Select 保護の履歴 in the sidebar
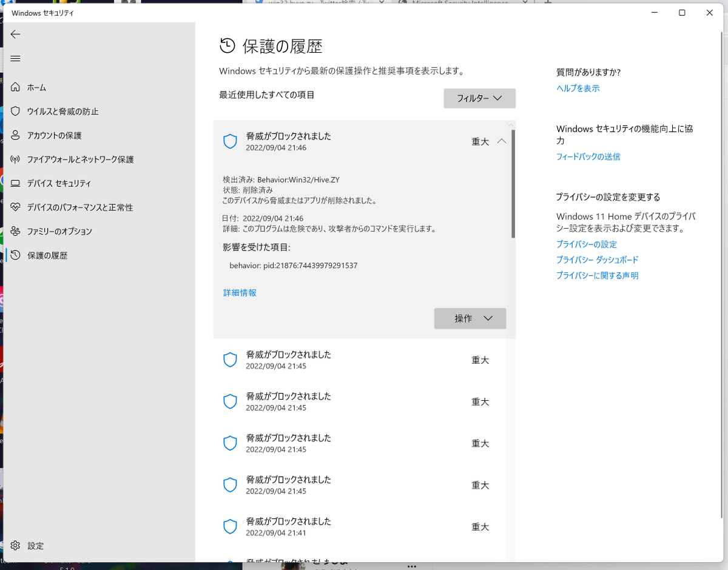This screenshot has width=728, height=570. coord(47,255)
